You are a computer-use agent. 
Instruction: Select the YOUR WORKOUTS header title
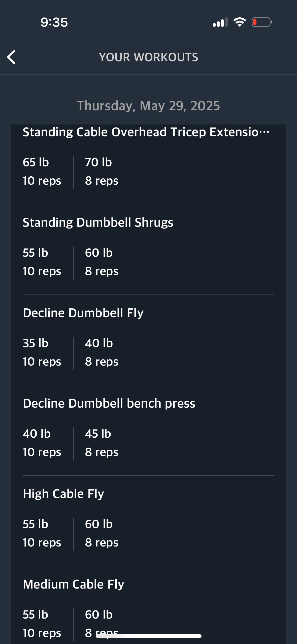[149, 57]
